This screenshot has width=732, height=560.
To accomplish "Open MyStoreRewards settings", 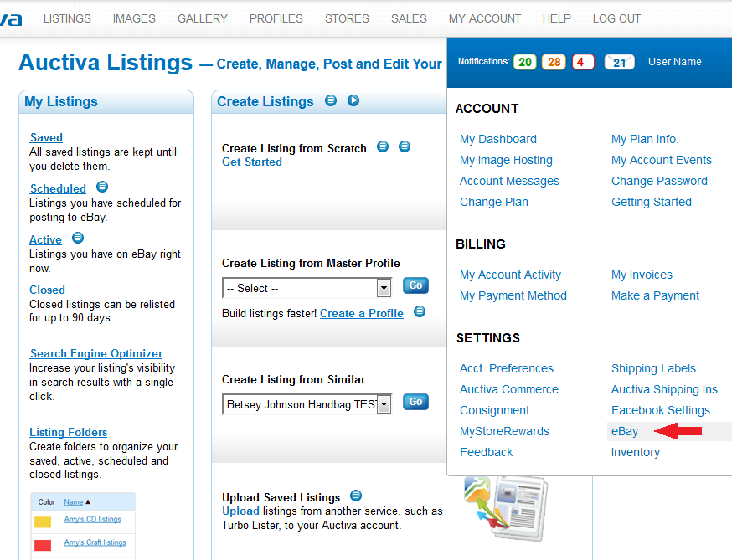I will 504,432.
